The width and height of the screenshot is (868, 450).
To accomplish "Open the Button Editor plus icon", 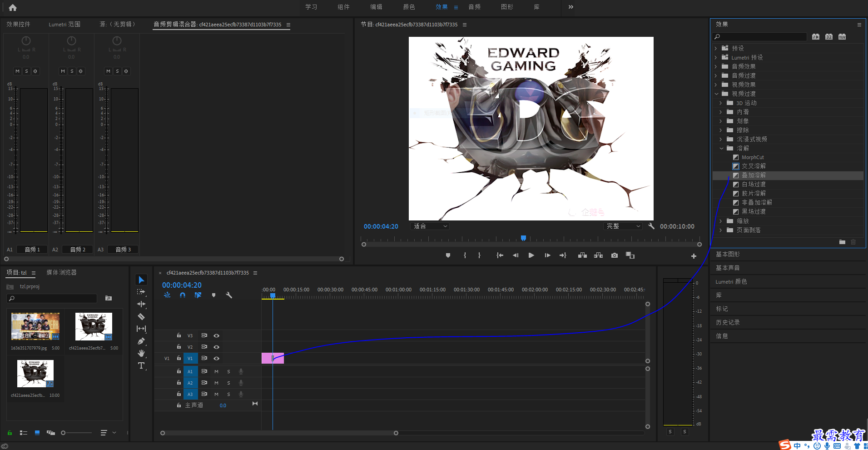I will click(x=694, y=256).
